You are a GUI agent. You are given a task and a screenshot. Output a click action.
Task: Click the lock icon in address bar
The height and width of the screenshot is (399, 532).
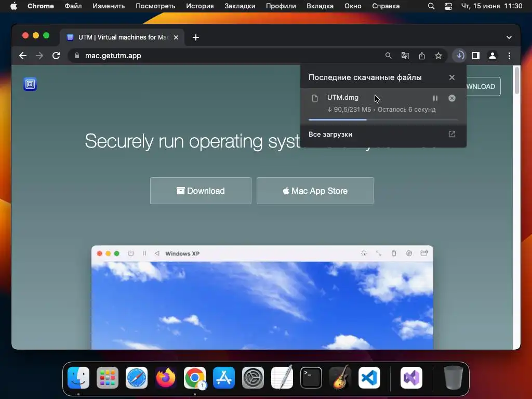[77, 56]
